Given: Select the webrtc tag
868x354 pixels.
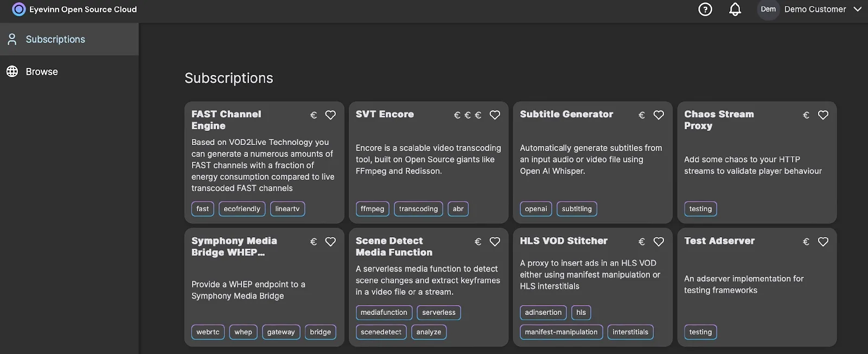Looking at the screenshot, I should (208, 332).
